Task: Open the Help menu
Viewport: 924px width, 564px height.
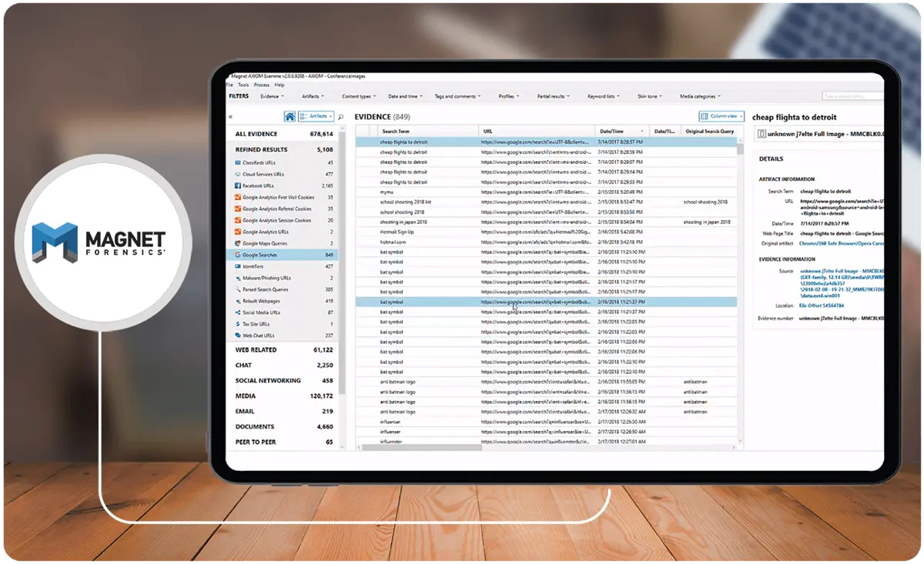Action: [x=279, y=85]
